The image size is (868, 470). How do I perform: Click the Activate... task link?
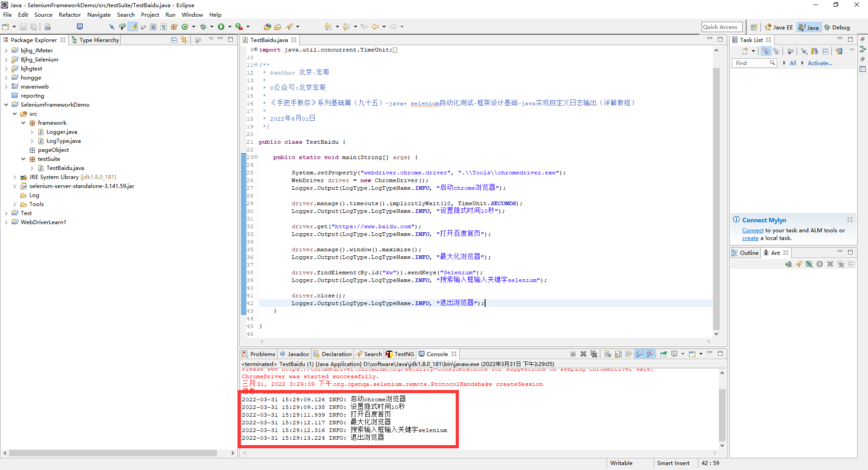820,63
